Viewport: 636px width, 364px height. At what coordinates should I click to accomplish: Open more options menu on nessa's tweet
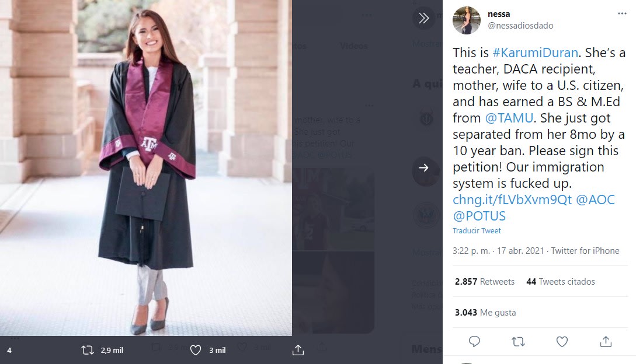click(x=622, y=13)
